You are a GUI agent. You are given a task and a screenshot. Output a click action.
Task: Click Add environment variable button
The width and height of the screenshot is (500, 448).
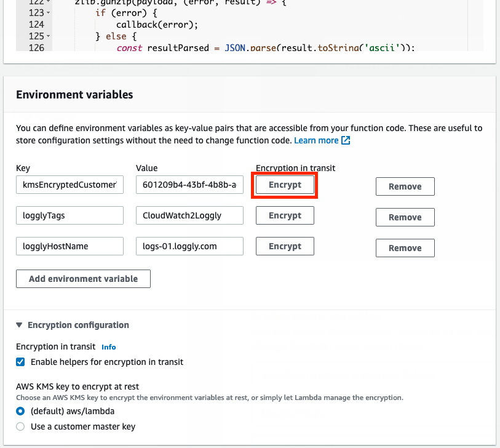point(83,279)
